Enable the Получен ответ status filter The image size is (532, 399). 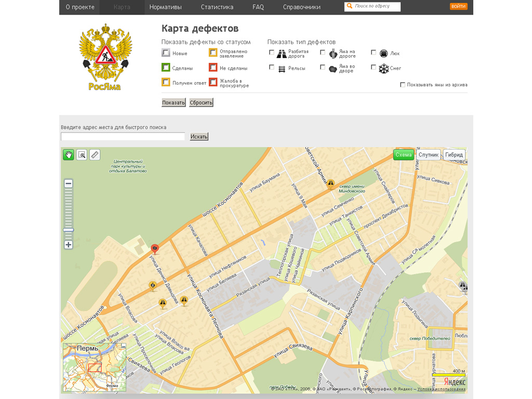pyautogui.click(x=166, y=82)
